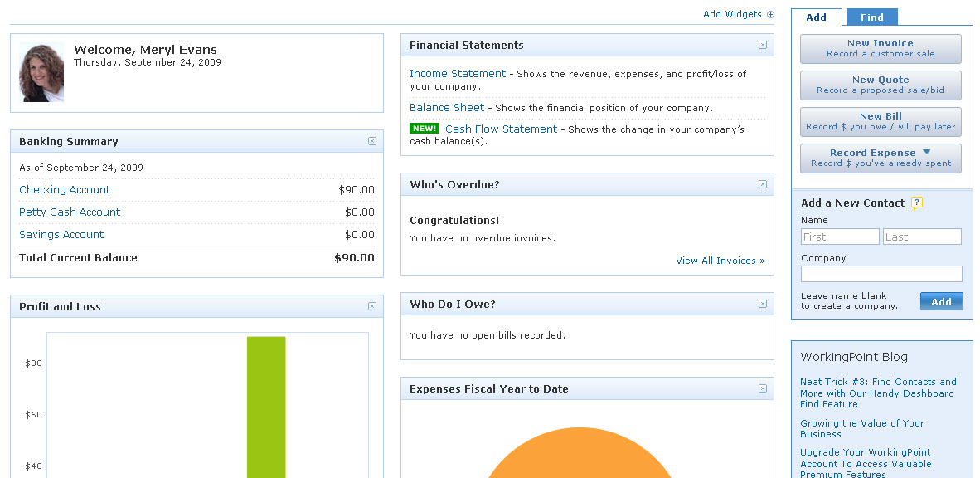Screen dimensions: 980x478
Task: Close the Who's Overdue widget
Action: [763, 184]
